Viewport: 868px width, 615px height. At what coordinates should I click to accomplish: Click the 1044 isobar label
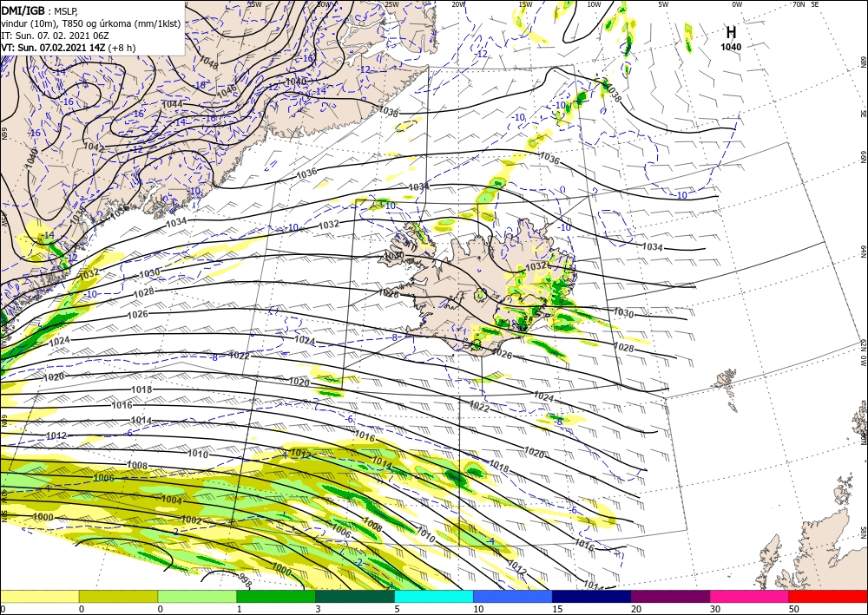tap(172, 104)
